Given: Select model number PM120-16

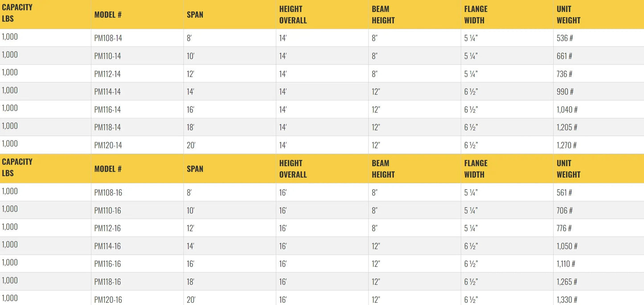Looking at the screenshot, I should click(108, 300).
